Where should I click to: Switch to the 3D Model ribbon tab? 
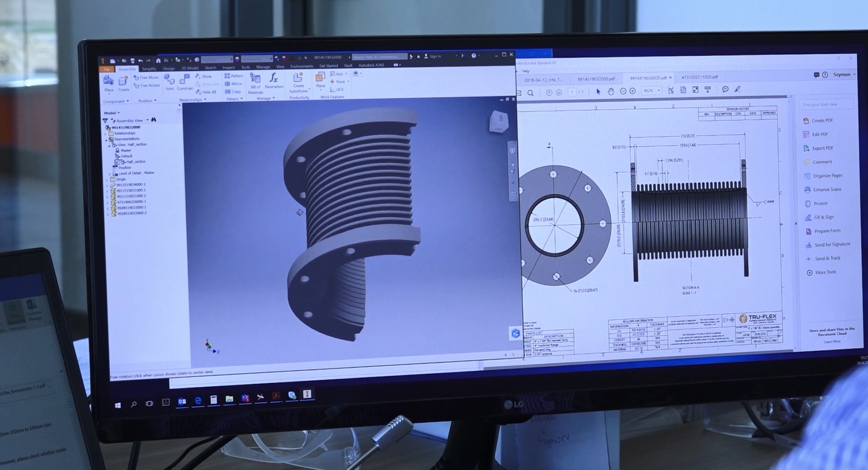(x=190, y=68)
